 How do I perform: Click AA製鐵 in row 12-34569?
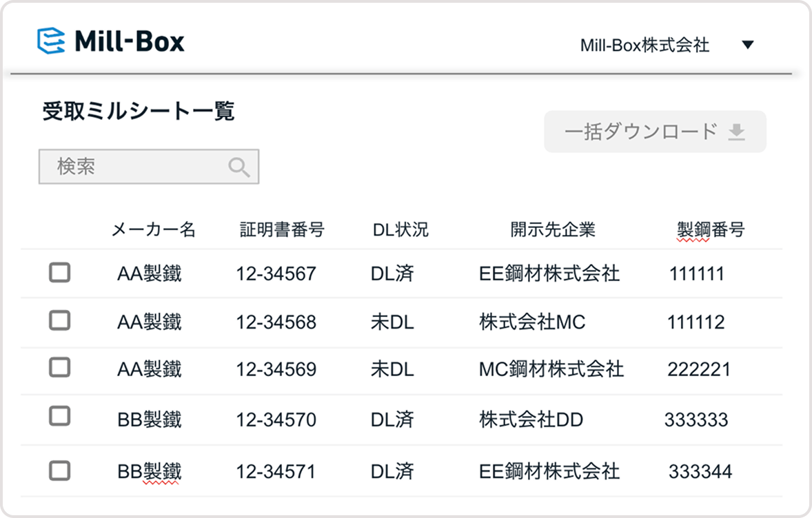150,369
